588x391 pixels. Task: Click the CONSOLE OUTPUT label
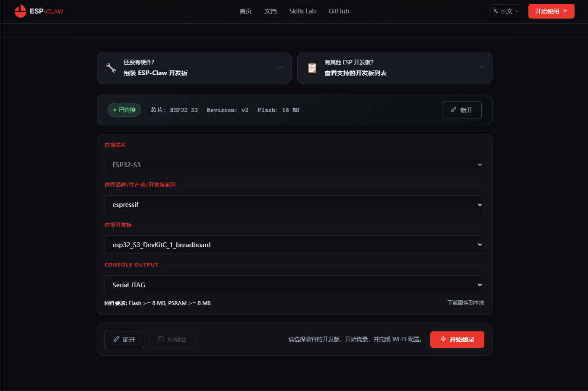(x=131, y=265)
